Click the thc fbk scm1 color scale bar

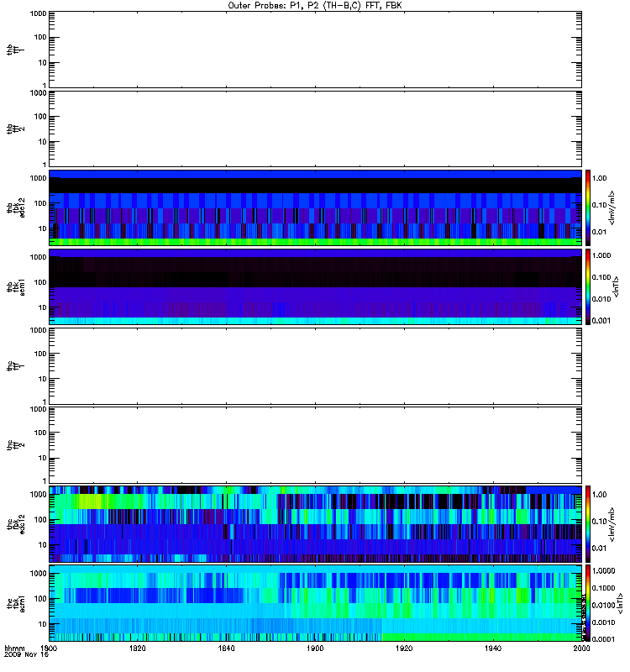[x=588, y=603]
